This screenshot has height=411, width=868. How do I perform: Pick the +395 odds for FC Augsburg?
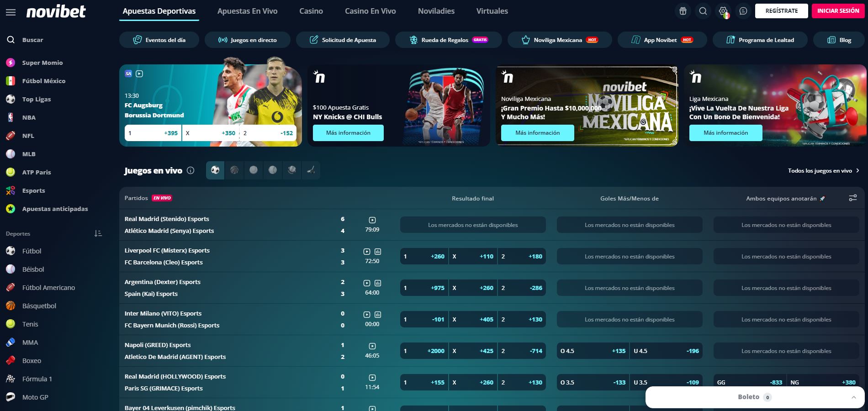[x=153, y=133]
